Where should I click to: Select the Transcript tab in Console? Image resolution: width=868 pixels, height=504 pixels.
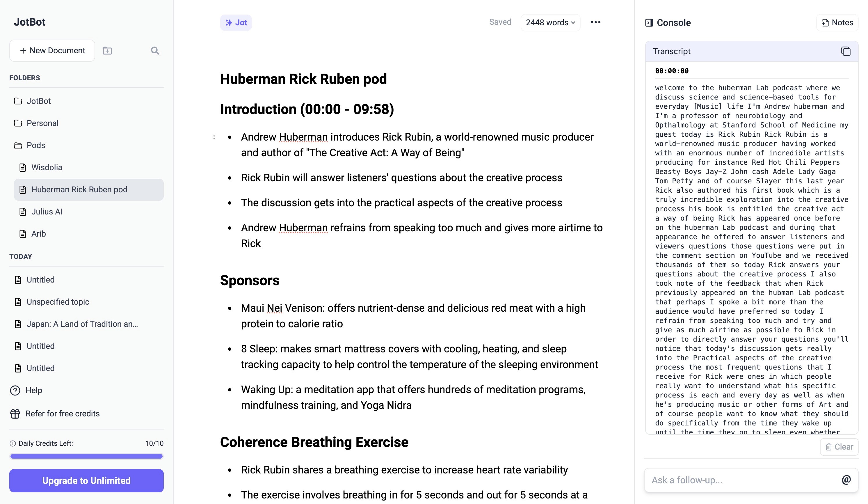[x=671, y=51]
